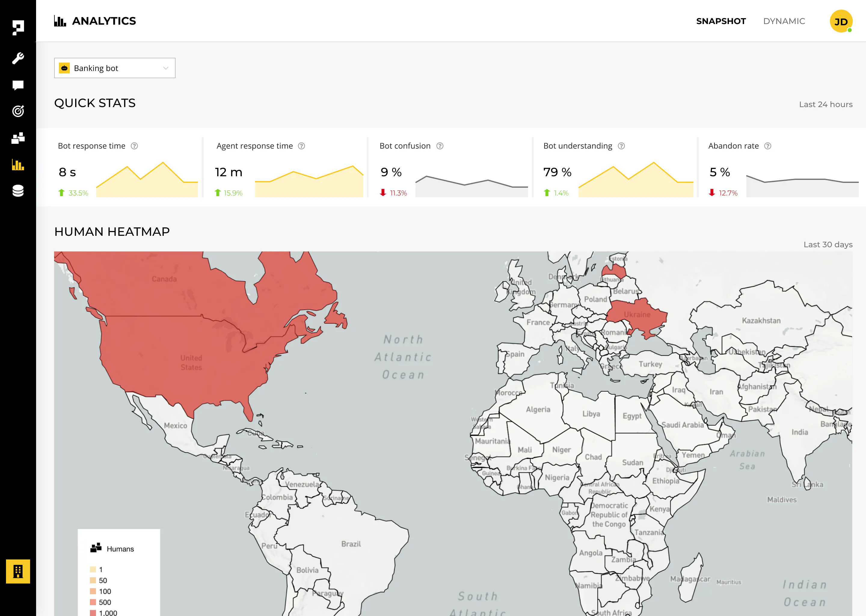The width and height of the screenshot is (866, 616).
Task: Click United States on the heatmap
Action: click(x=191, y=363)
